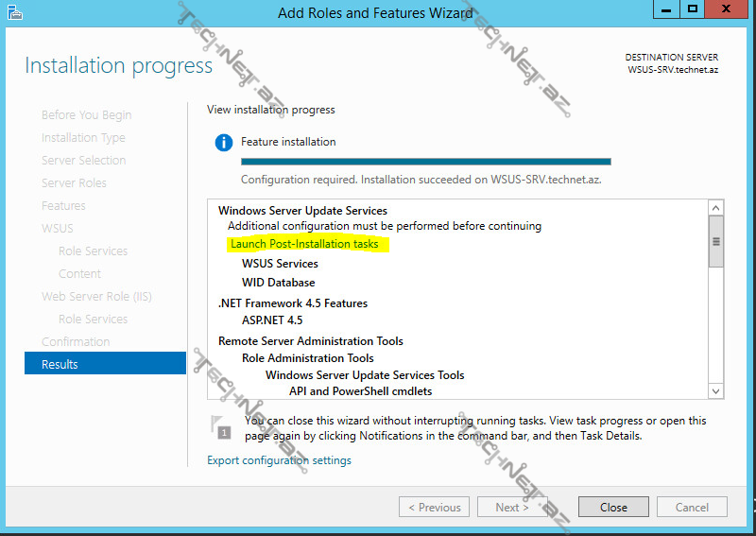Screen dimensions: 756x536
Task: Click the Previous button
Action: pos(434,507)
